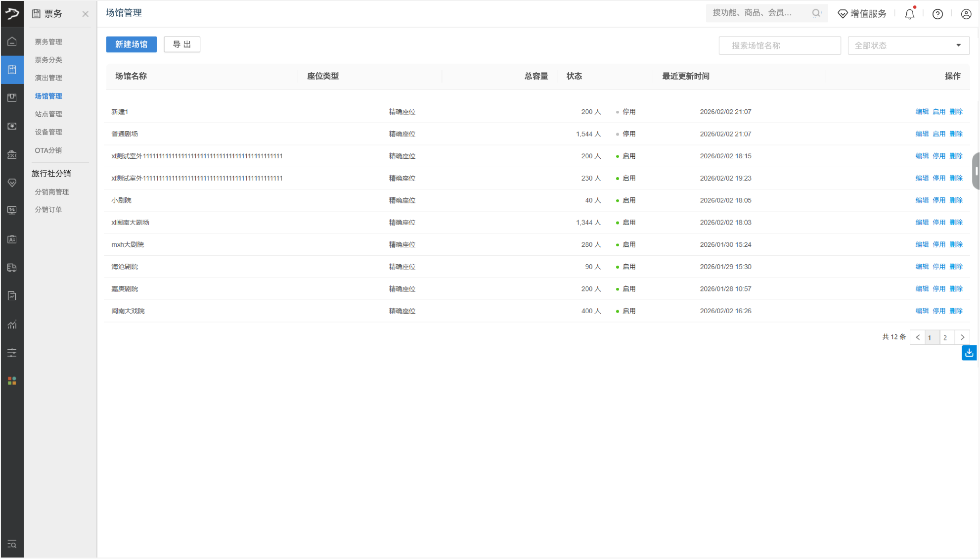
Task: Click the 新建场馆 button
Action: click(x=131, y=45)
